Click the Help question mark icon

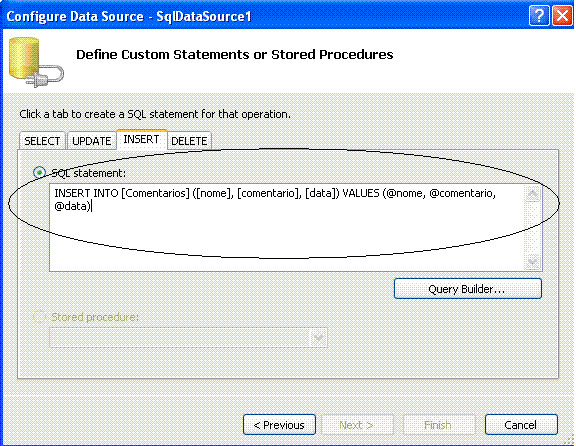(x=539, y=16)
